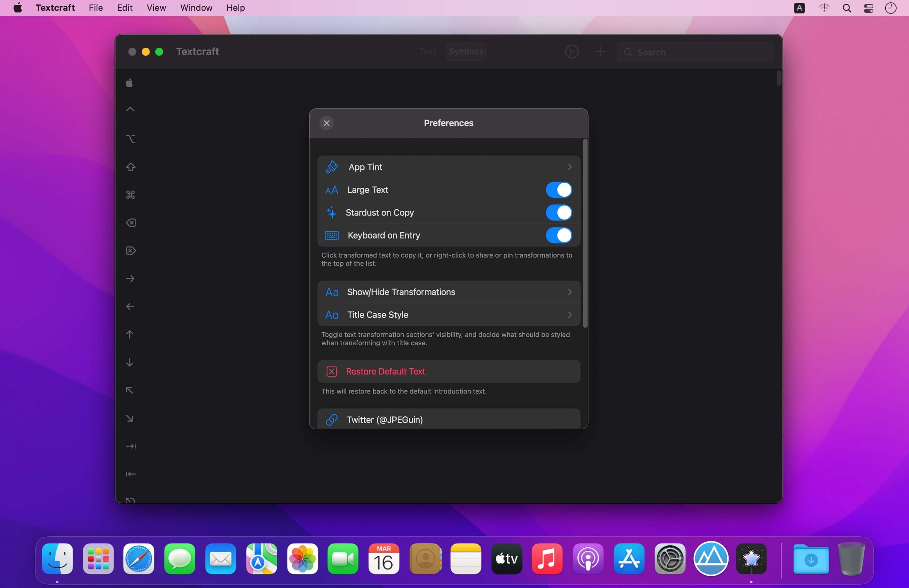909x588 pixels.
Task: Close the Preferences dialog
Action: pyautogui.click(x=326, y=123)
